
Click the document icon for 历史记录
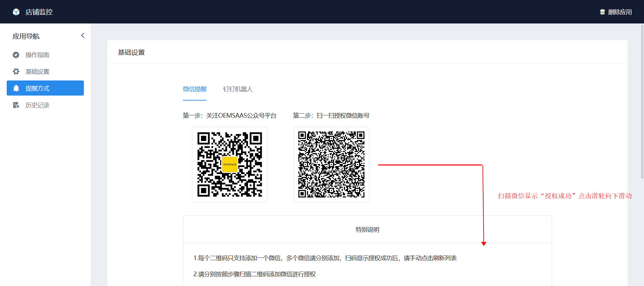pyautogui.click(x=16, y=105)
